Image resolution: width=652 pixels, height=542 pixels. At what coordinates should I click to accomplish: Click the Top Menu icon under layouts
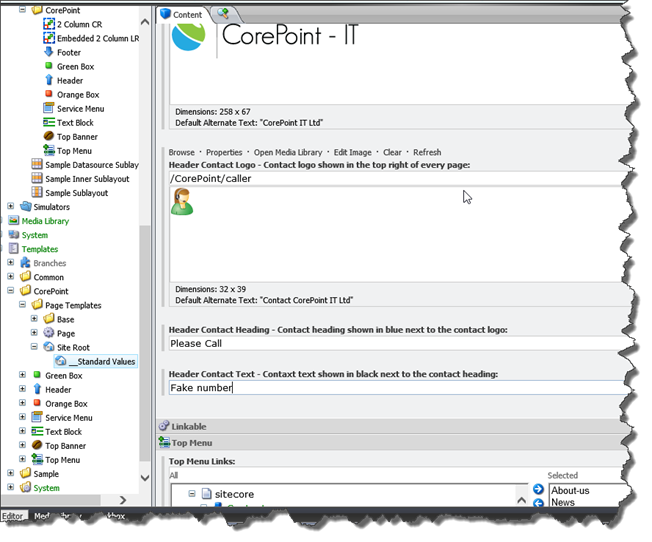click(x=49, y=150)
